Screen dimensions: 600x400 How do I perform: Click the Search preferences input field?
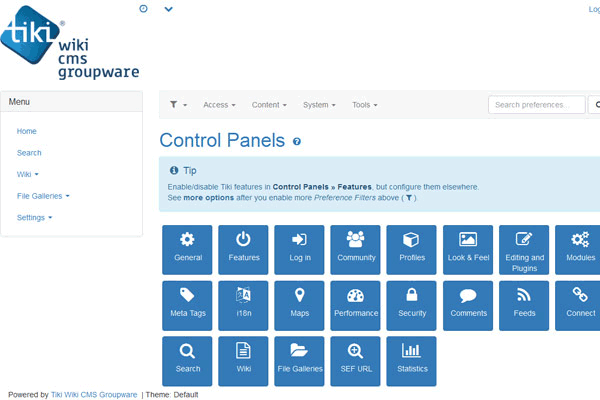click(536, 105)
